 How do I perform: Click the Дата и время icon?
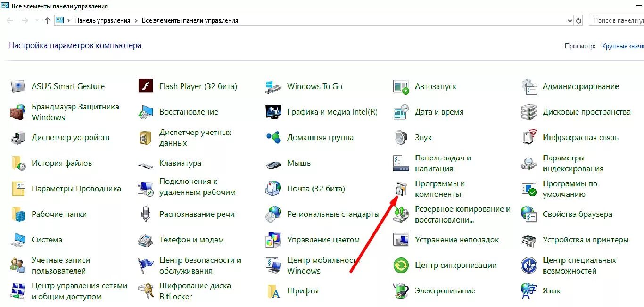(x=401, y=112)
